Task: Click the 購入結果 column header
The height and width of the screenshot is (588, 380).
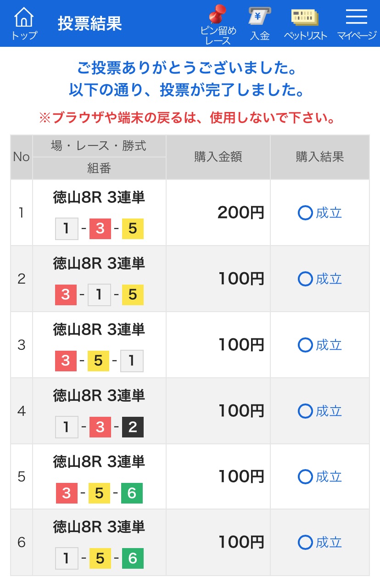Action: pyautogui.click(x=320, y=157)
